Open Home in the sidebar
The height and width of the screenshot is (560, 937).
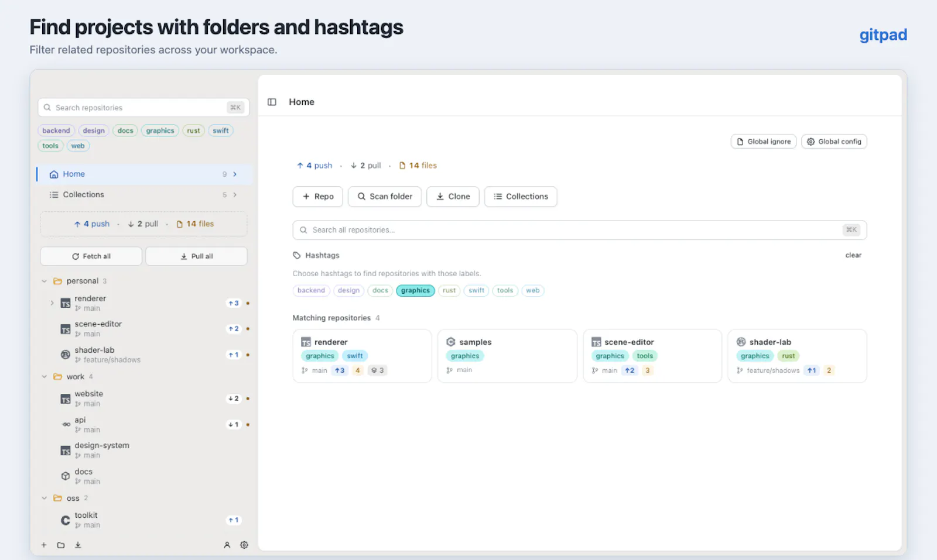[x=145, y=174]
